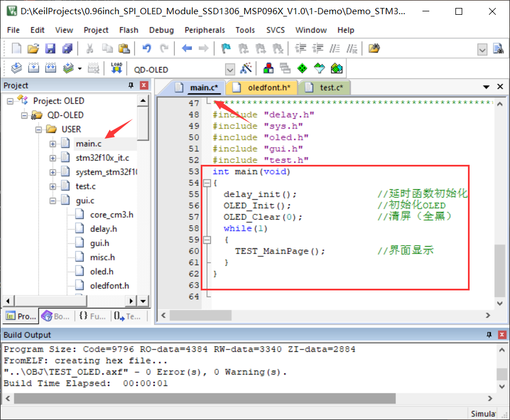Rebuild all target files
Image resolution: width=510 pixels, height=420 pixels.
coord(51,68)
